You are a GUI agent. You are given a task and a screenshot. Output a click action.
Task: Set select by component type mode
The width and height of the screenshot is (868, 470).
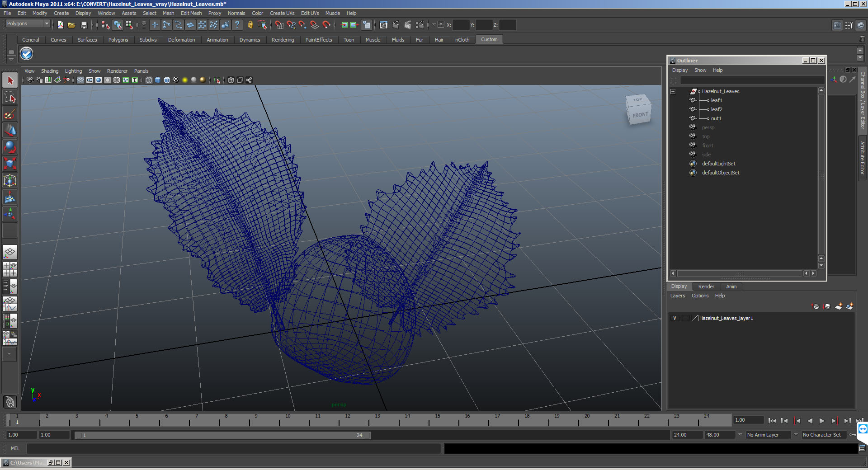point(129,25)
